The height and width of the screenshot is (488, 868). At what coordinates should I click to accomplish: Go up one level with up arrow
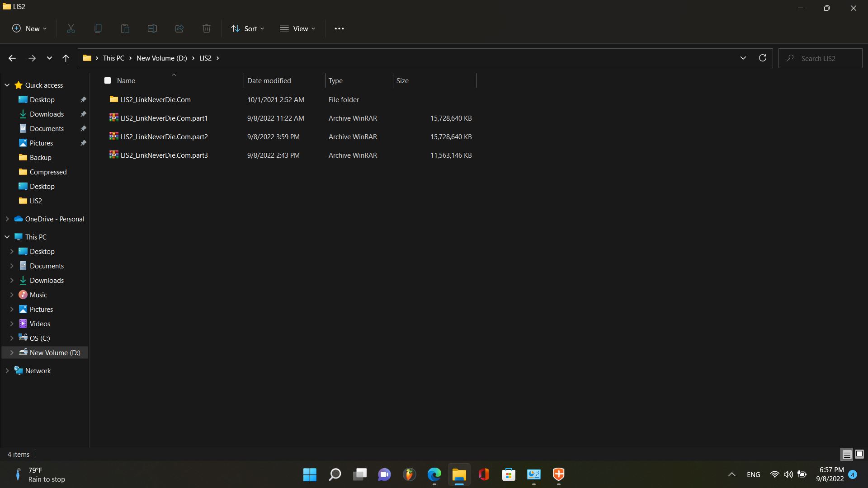(66, 58)
